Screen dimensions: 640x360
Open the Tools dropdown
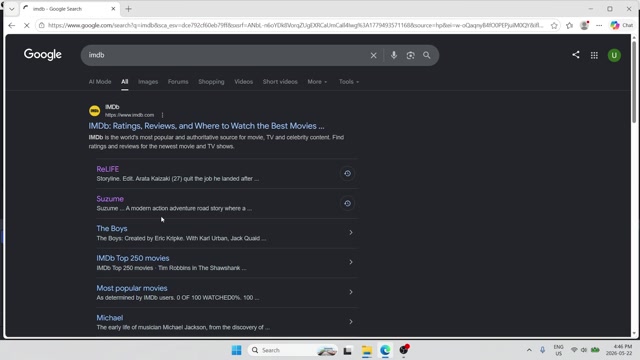click(x=349, y=82)
